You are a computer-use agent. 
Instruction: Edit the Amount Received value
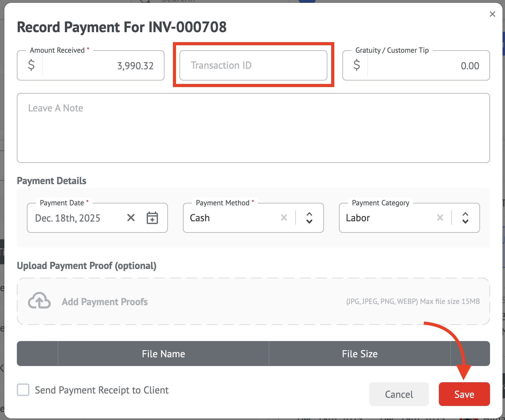tap(103, 66)
